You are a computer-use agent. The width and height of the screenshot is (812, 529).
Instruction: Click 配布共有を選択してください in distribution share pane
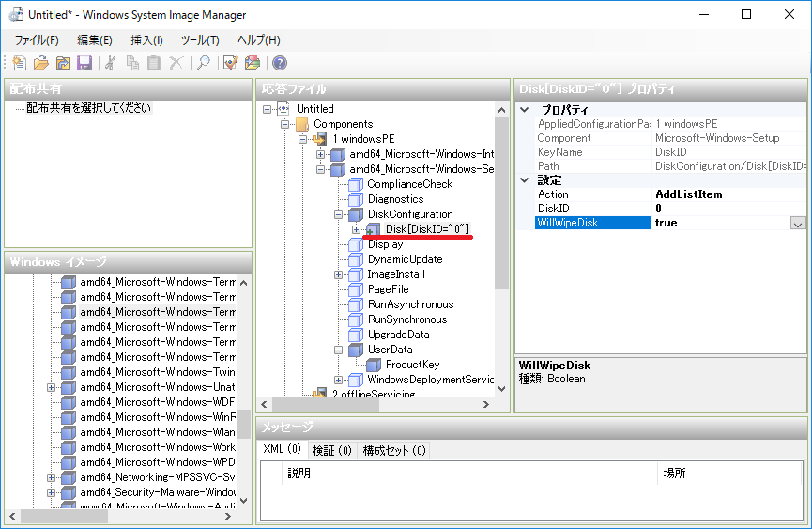pos(88,108)
